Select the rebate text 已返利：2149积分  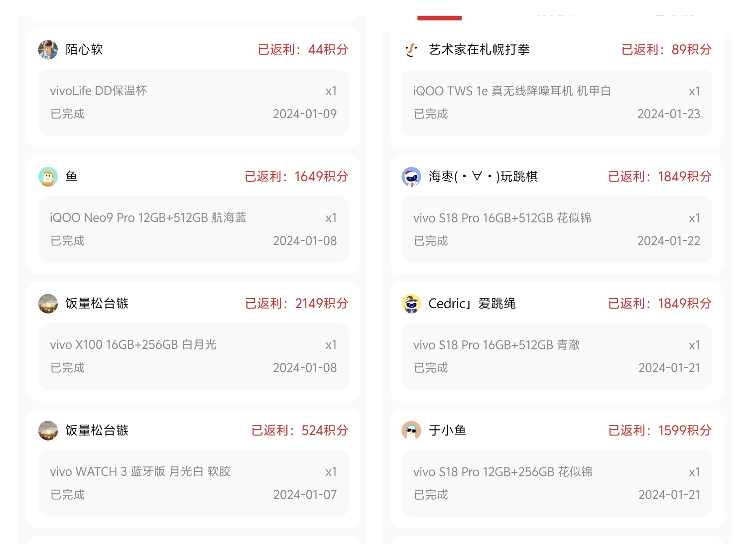click(x=296, y=304)
